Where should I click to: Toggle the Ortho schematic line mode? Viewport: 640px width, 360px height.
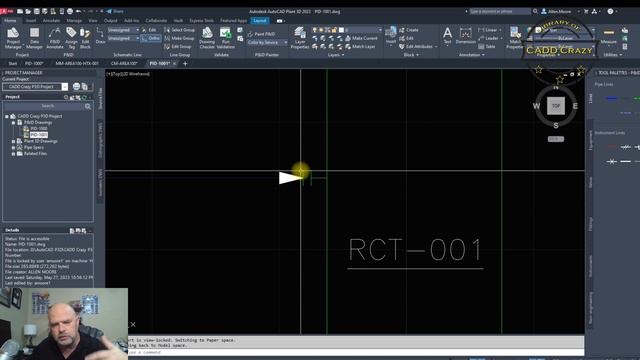(x=151, y=38)
